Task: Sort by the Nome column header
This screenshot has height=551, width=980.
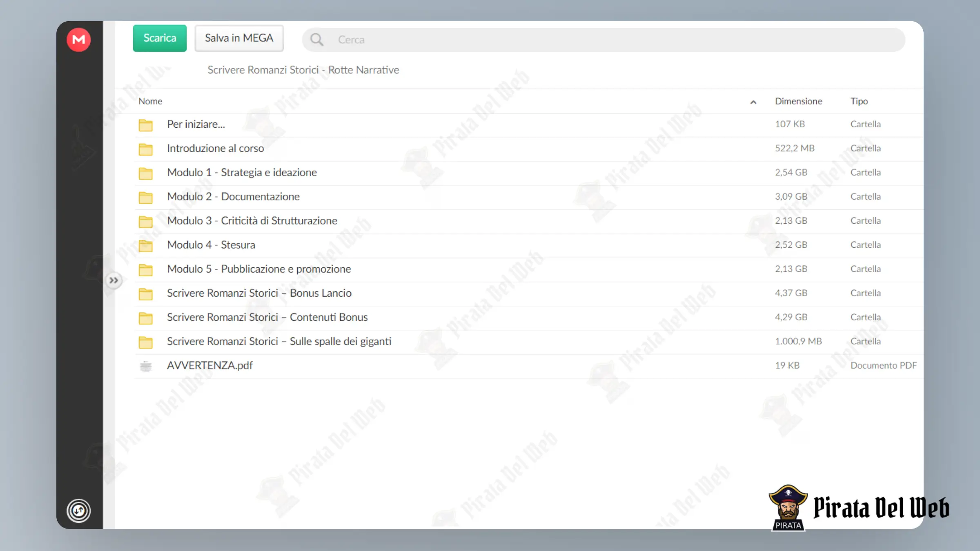Action: pyautogui.click(x=150, y=101)
